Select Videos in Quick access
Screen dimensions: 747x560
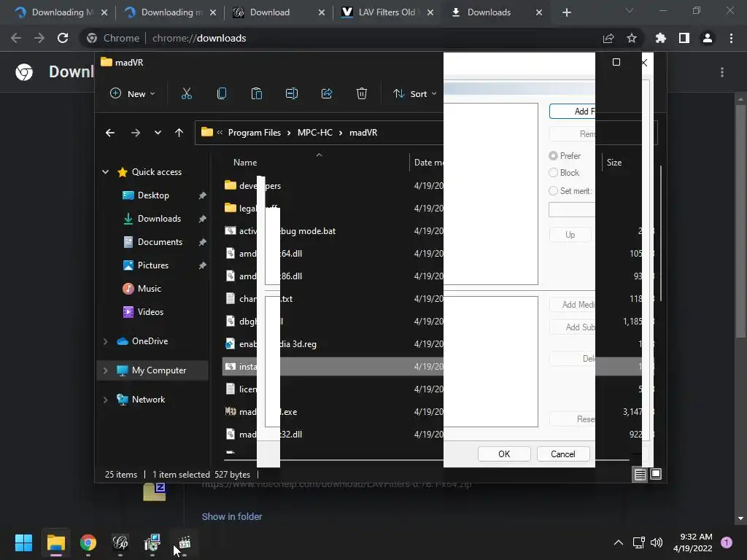[x=150, y=312]
